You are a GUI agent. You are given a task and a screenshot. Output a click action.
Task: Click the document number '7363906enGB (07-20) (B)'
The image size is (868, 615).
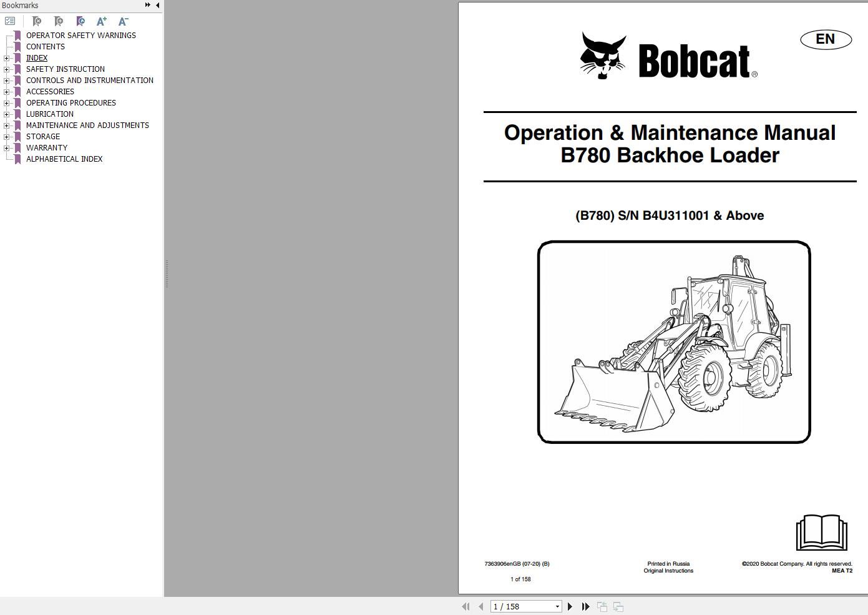click(x=517, y=564)
